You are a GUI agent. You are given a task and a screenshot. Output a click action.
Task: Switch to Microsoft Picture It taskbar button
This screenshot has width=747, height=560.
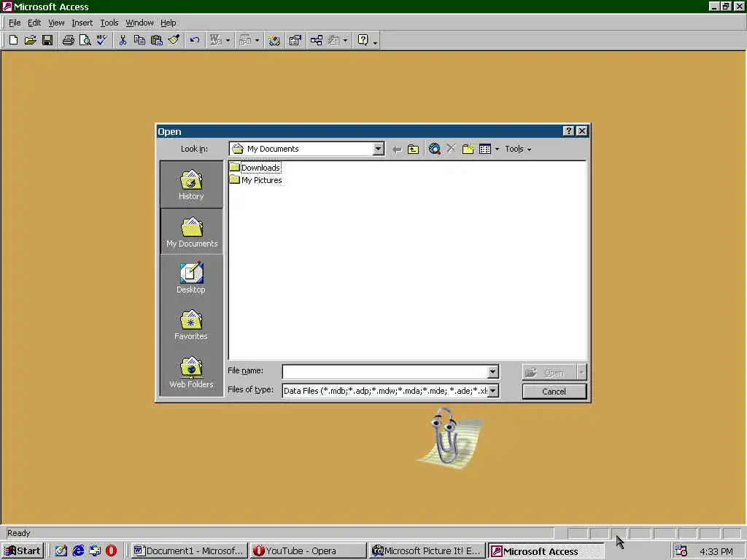pos(427,551)
